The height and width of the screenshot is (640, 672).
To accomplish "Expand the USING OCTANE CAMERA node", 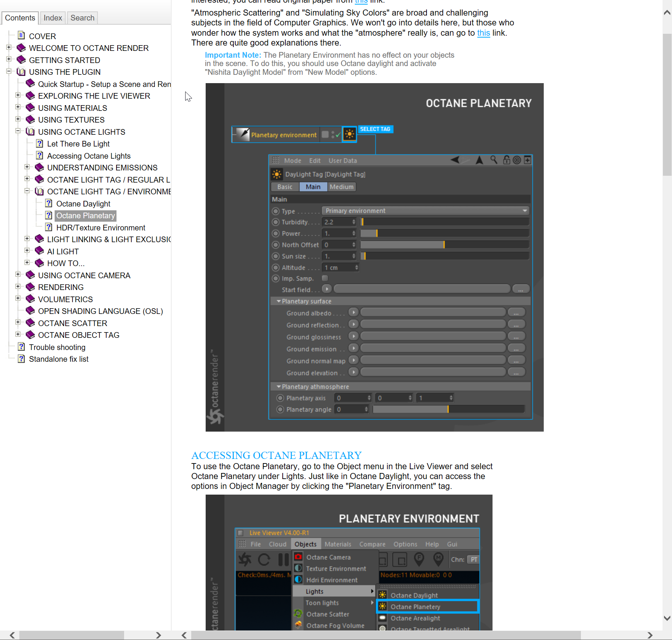I will click(x=18, y=274).
